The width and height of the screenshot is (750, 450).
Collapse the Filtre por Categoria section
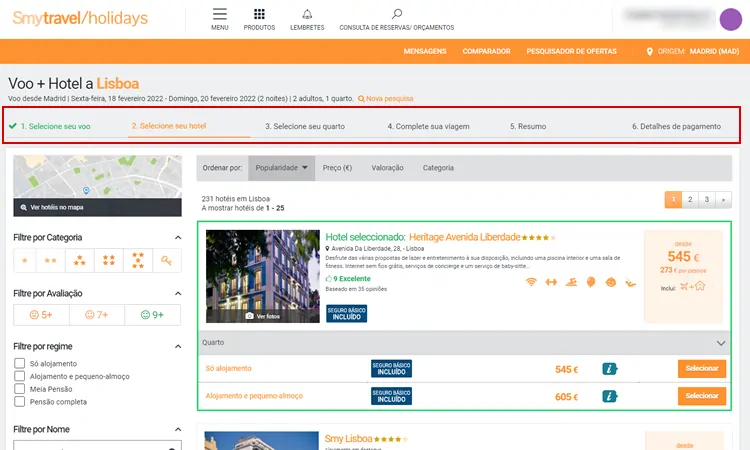pyautogui.click(x=178, y=238)
